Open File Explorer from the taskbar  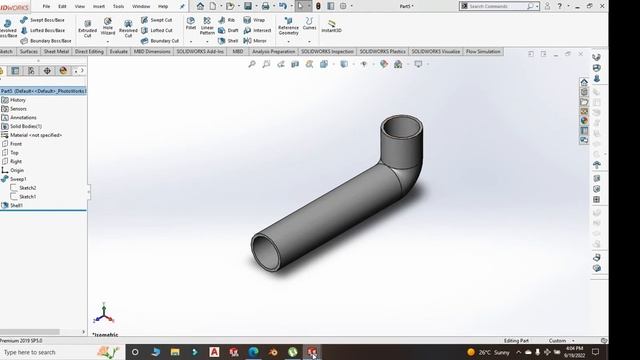coord(175,352)
